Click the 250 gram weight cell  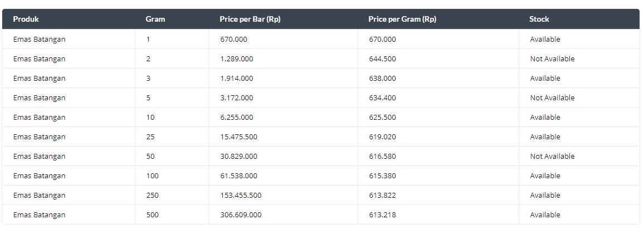[x=153, y=196]
